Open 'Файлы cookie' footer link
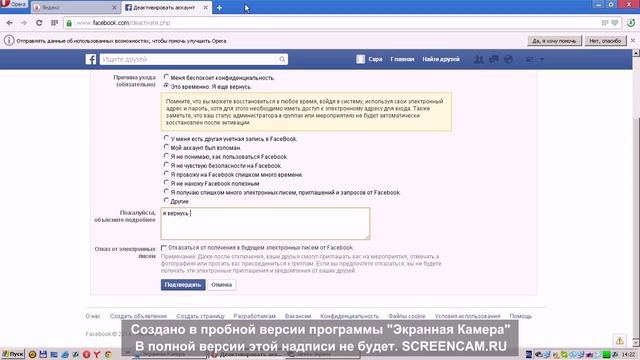Viewport: 640px width, 360px height. 407,316
